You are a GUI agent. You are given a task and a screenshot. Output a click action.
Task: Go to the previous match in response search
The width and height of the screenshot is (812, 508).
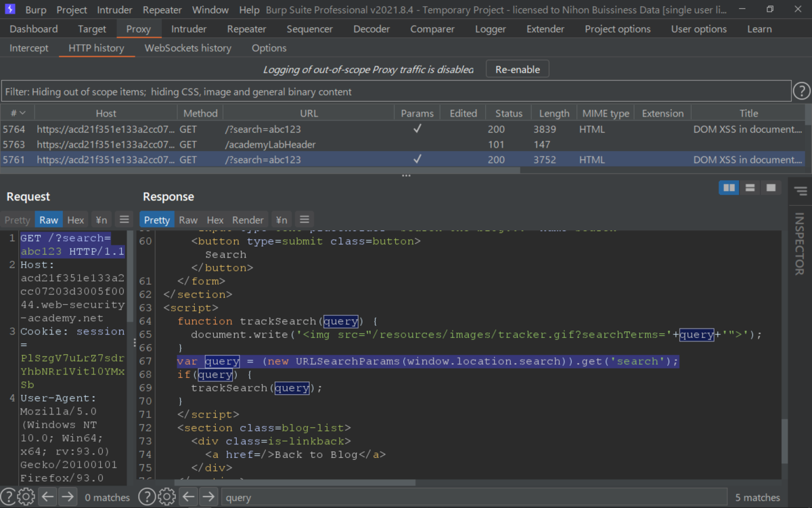pos(189,496)
